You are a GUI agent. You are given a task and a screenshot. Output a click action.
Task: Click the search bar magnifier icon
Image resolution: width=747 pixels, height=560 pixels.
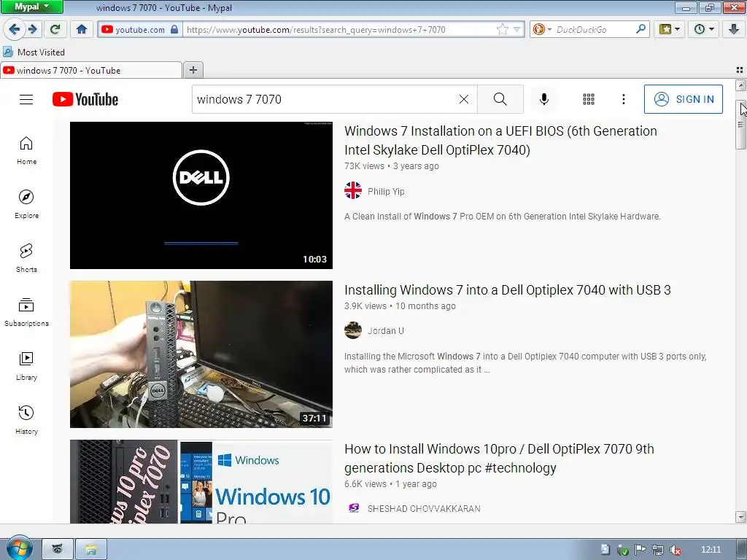(640, 29)
